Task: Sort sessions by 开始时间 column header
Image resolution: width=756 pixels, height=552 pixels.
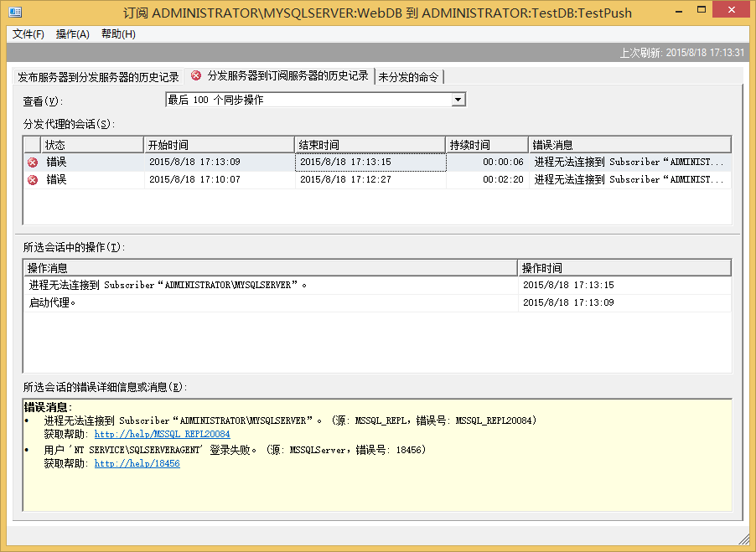Action: [220, 145]
